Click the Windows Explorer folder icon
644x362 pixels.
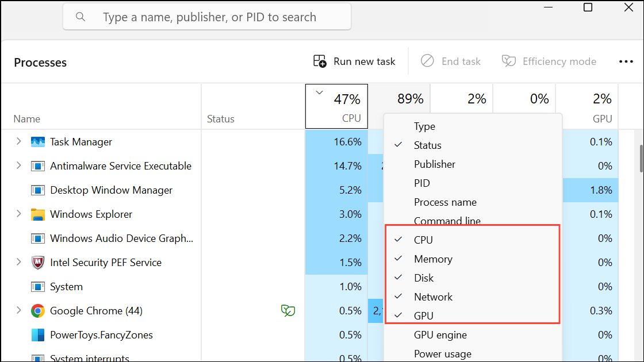37,214
